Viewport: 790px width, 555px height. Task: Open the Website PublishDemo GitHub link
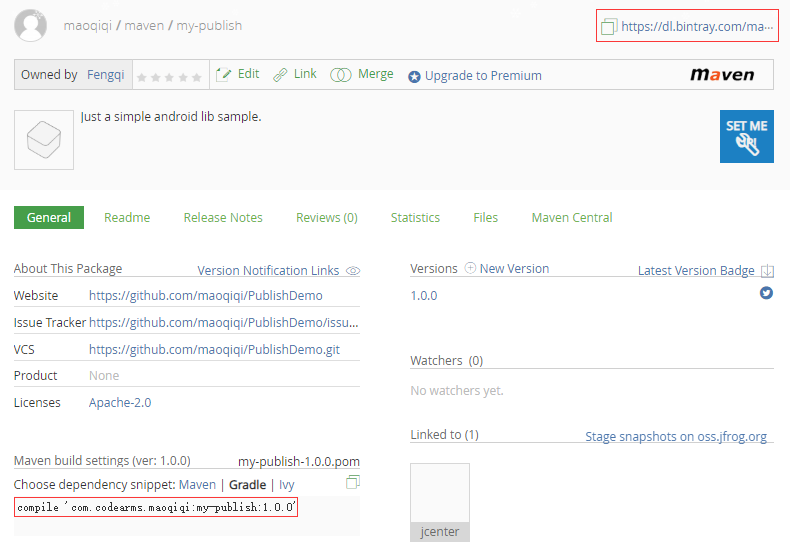pos(206,296)
